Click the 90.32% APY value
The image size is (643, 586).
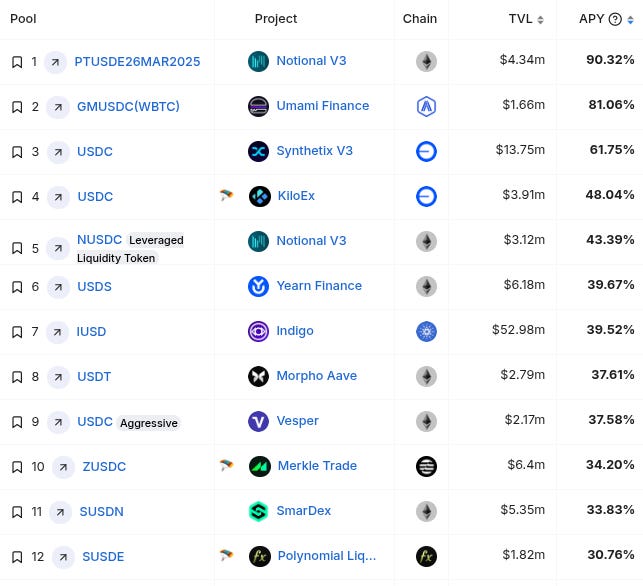coord(610,60)
